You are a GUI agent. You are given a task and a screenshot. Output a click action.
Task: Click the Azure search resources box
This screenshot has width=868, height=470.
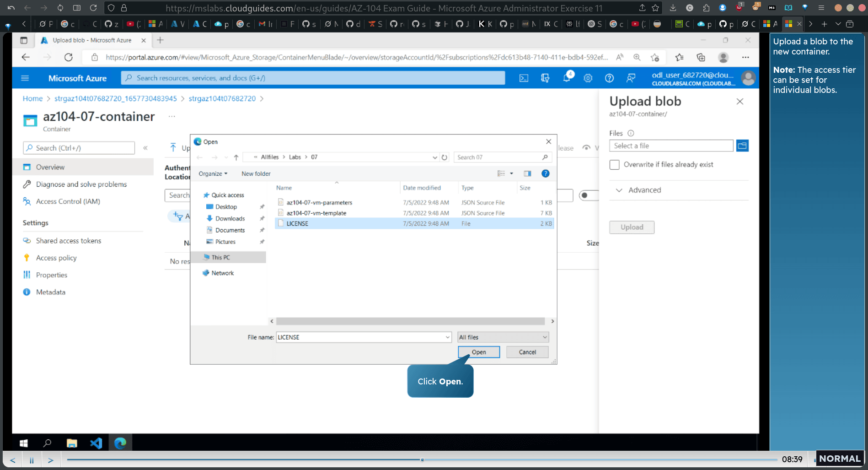click(x=313, y=78)
